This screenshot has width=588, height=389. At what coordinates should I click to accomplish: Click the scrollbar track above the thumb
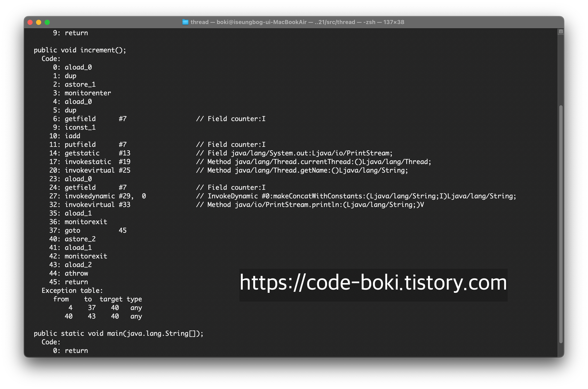(x=561, y=70)
